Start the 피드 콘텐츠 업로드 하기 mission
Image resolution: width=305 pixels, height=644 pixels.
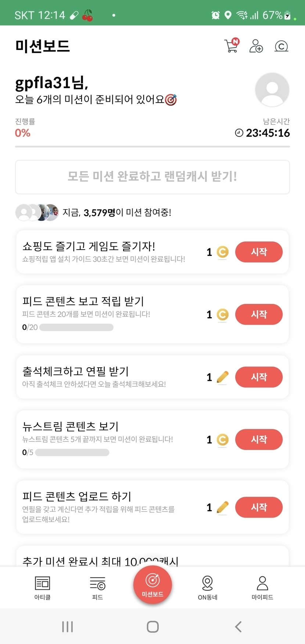tap(259, 507)
